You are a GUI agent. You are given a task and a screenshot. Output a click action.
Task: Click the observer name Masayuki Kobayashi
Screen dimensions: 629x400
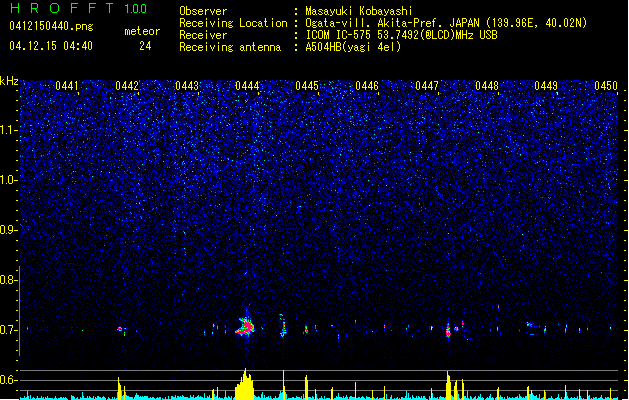(359, 11)
